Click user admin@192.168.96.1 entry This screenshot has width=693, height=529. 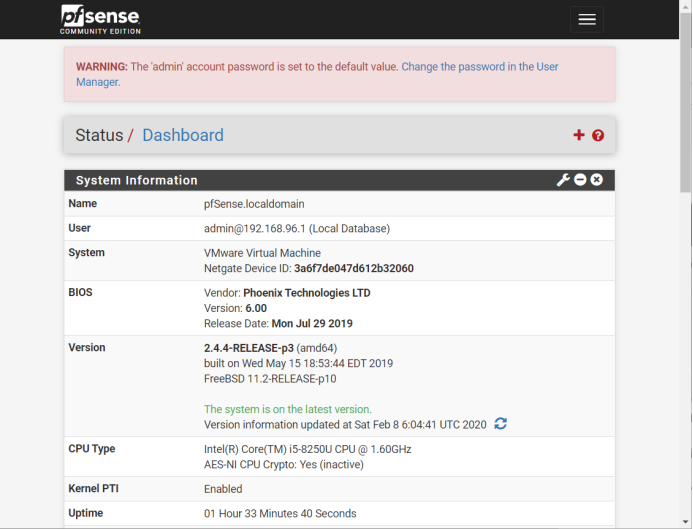pyautogui.click(x=297, y=228)
